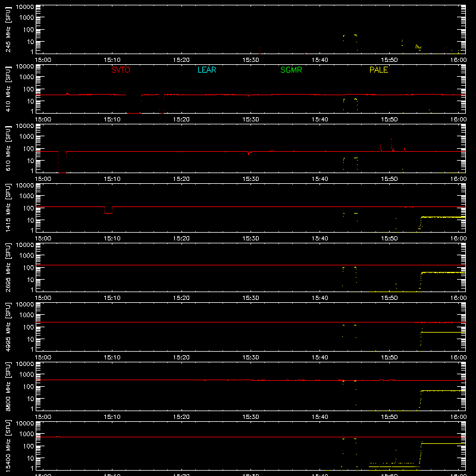Select the 8800 MHz [SFU] axis label
476x476 pixels.
click(8, 386)
